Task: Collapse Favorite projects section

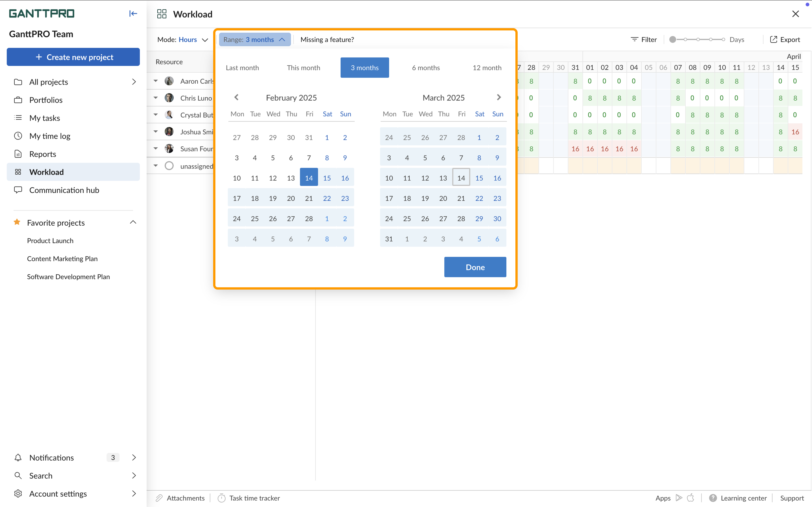Action: point(133,222)
